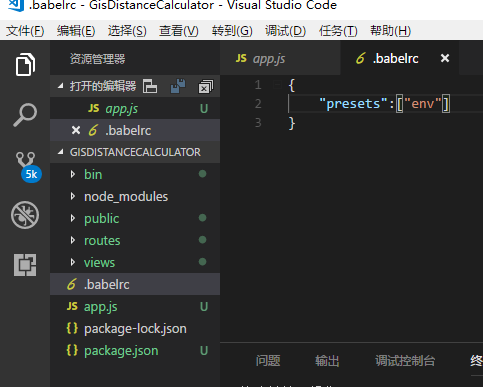
Task: Click the VS Code logo in title bar
Action: click(x=15, y=5)
